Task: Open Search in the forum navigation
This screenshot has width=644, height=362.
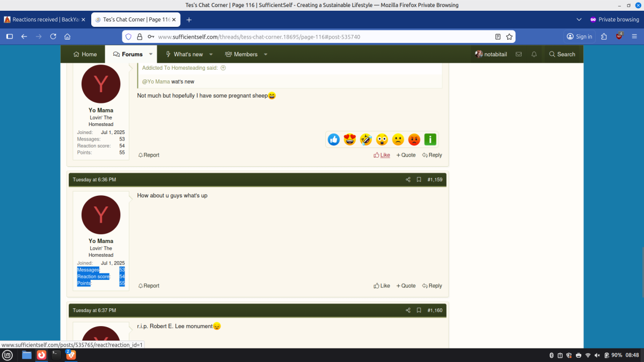Action: point(561,54)
